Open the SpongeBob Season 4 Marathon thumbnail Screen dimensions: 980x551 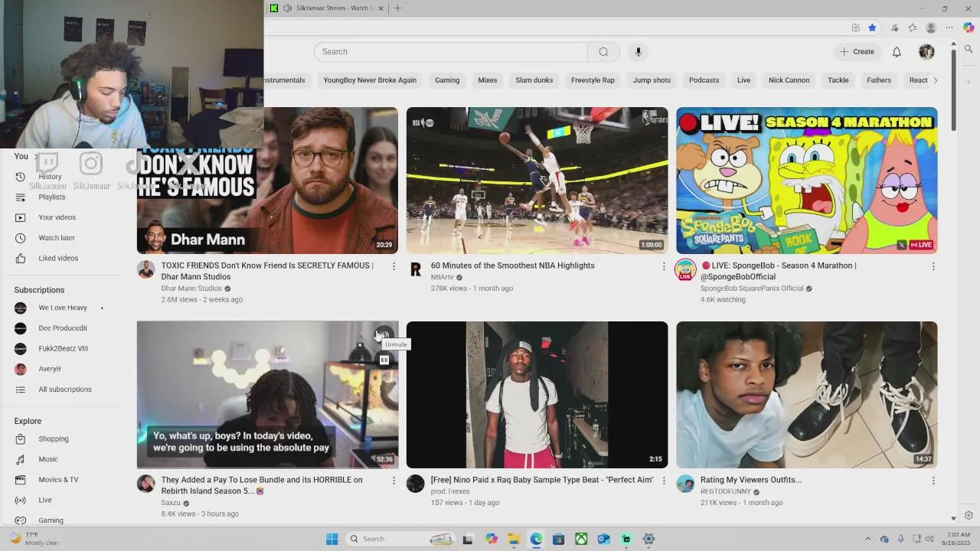[806, 181]
